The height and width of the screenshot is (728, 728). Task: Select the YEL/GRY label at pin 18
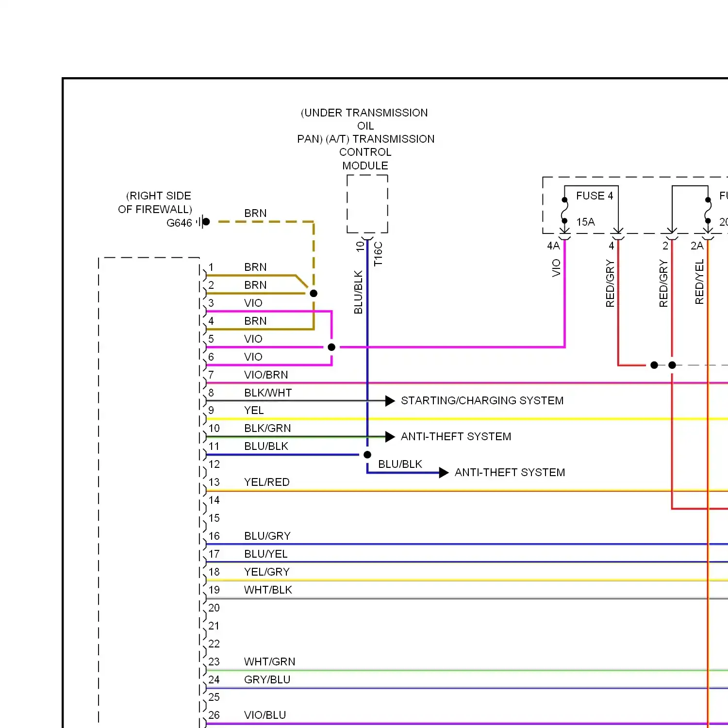click(266, 572)
